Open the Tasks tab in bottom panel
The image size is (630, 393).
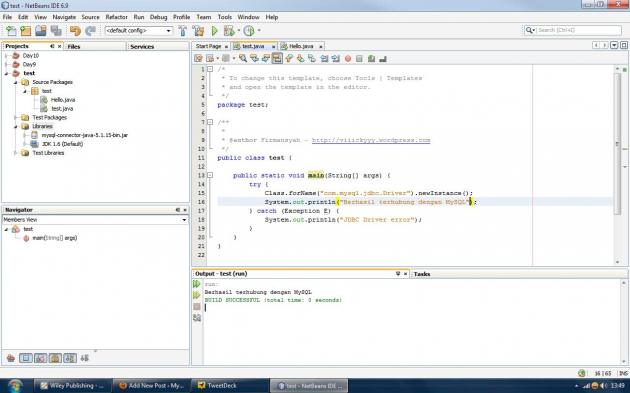tap(422, 274)
